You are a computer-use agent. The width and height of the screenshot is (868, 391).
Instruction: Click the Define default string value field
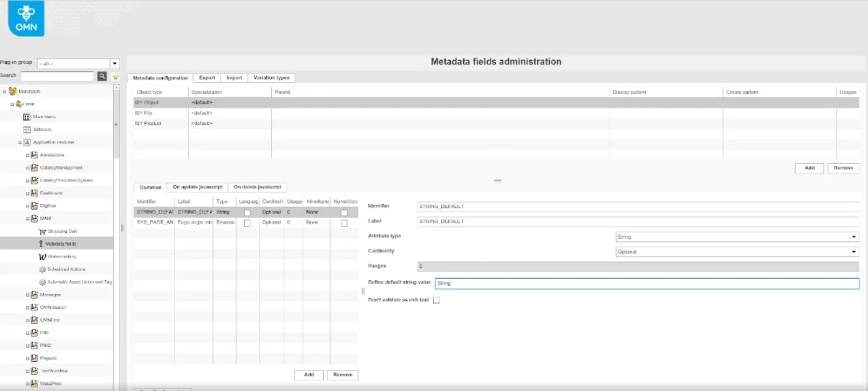click(x=646, y=283)
